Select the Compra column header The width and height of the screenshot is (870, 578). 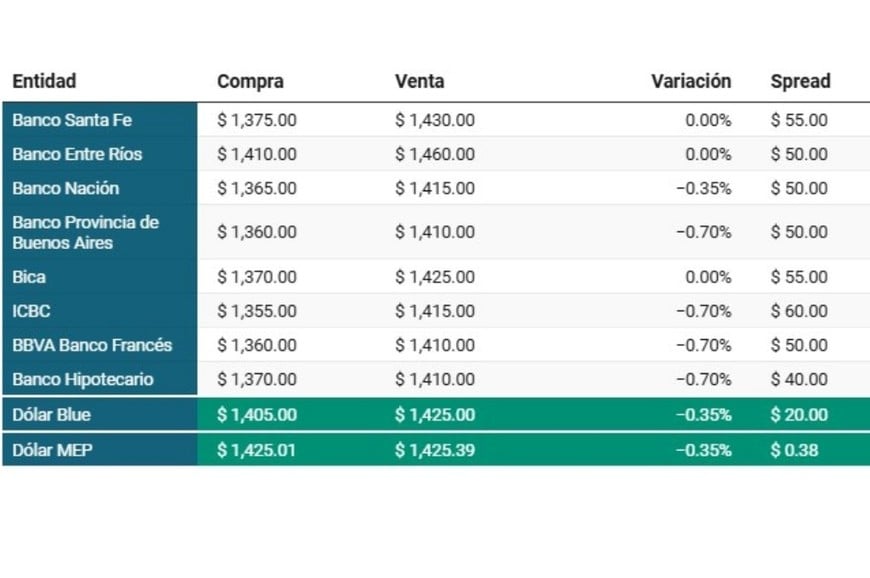point(250,82)
